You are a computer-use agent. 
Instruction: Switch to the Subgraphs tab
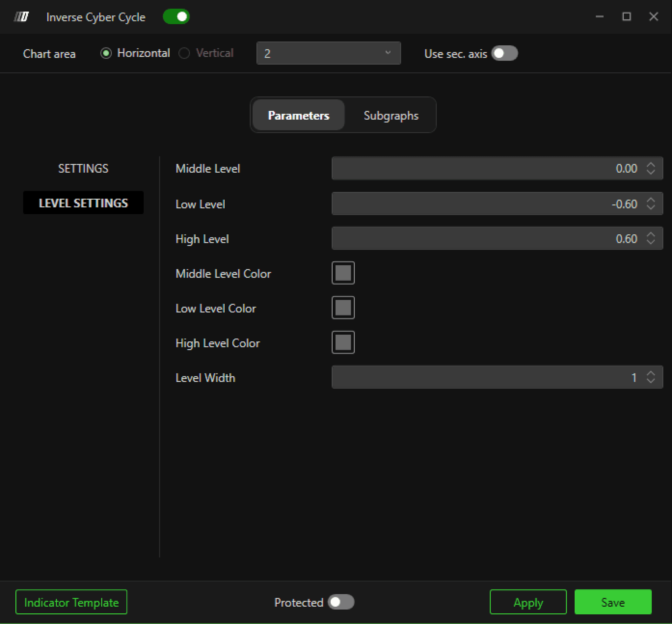click(391, 115)
